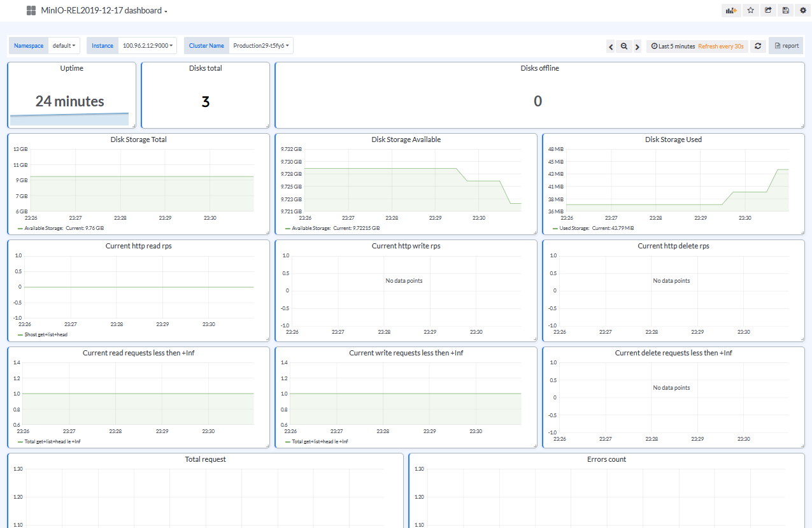Open dashboard settings gear
This screenshot has height=528, width=812.
(803, 11)
